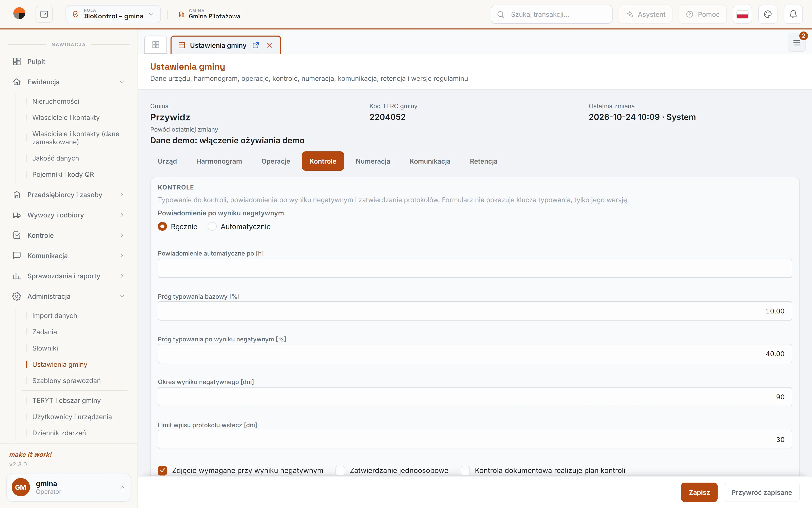
Task: Focus the Szukaj transakcji search field
Action: [x=551, y=14]
